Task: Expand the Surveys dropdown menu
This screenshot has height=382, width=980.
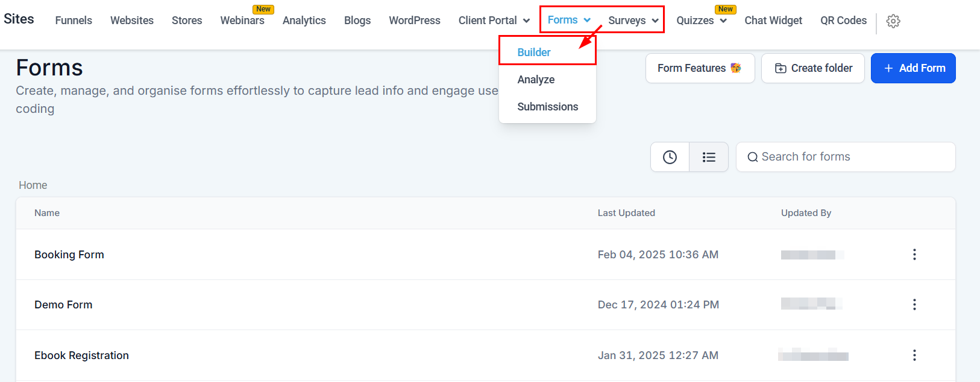Action: [x=633, y=21]
